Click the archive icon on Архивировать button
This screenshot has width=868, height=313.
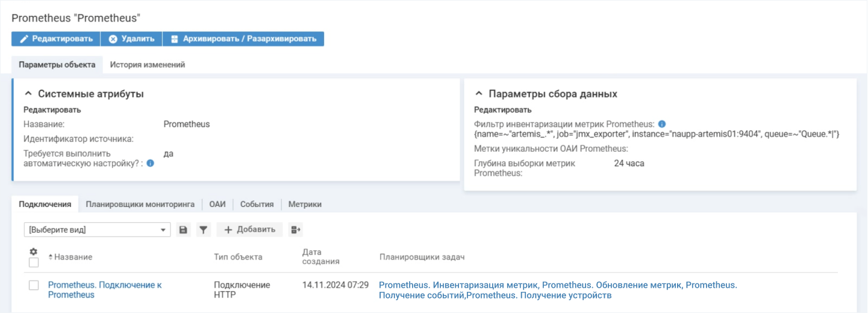(x=175, y=39)
